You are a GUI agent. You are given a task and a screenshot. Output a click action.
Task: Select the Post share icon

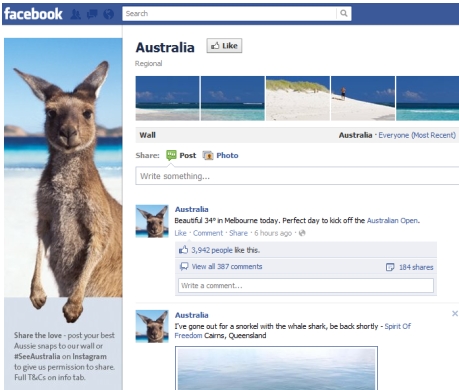click(x=171, y=155)
